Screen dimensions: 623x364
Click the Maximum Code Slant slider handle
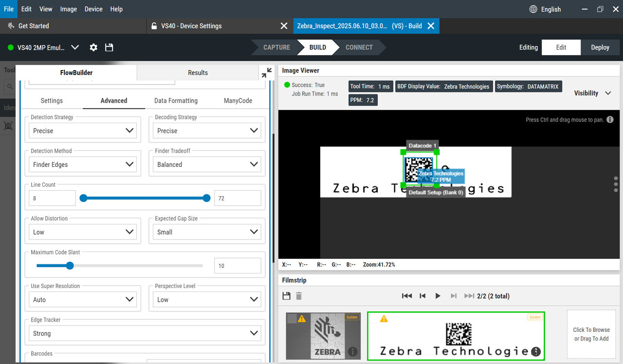pos(70,266)
